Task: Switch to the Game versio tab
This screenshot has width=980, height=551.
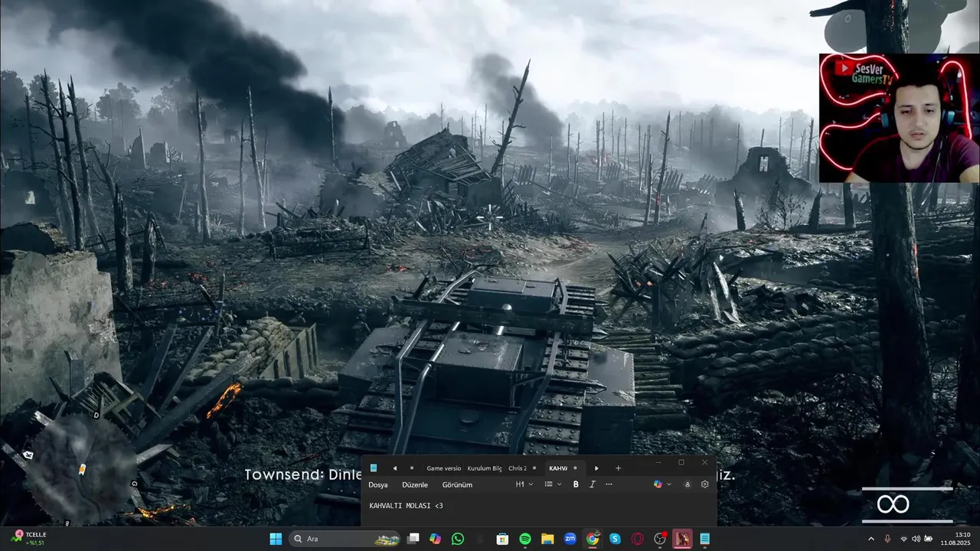Action: [x=444, y=468]
